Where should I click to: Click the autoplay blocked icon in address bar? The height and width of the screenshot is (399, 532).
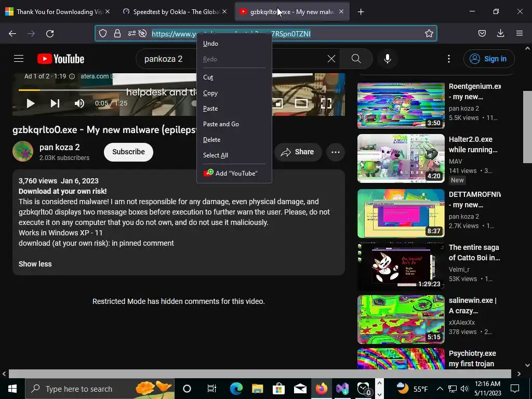pos(143,33)
